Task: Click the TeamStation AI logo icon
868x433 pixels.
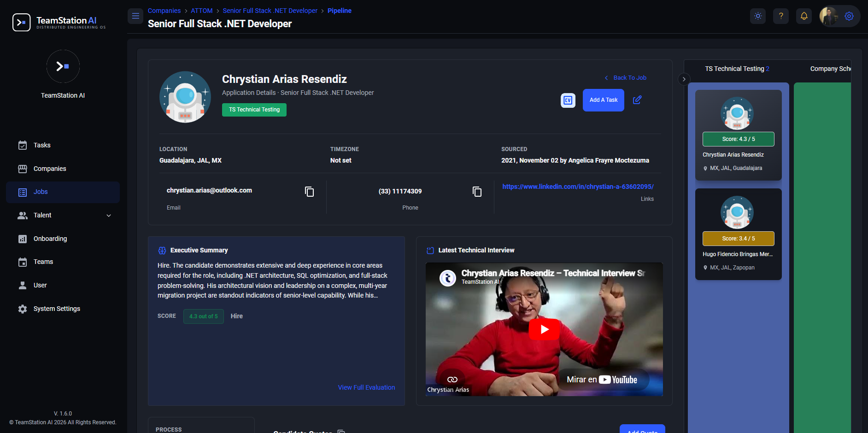Action: click(22, 22)
